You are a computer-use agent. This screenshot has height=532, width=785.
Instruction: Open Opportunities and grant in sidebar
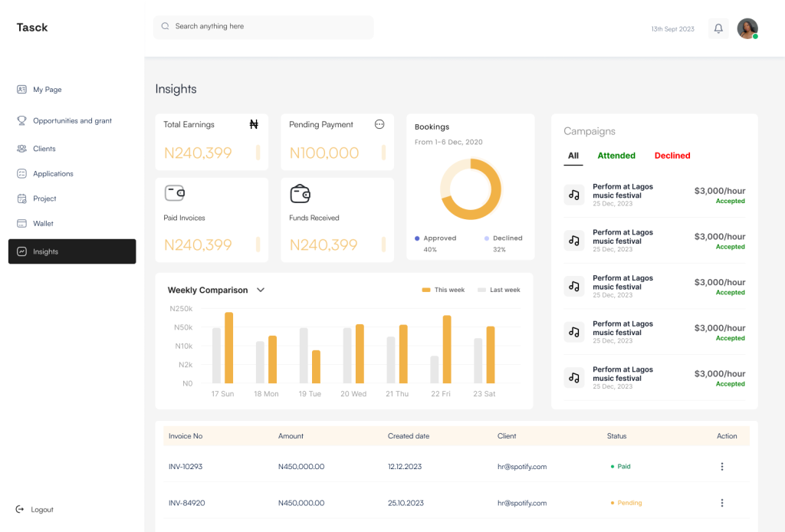[72, 121]
